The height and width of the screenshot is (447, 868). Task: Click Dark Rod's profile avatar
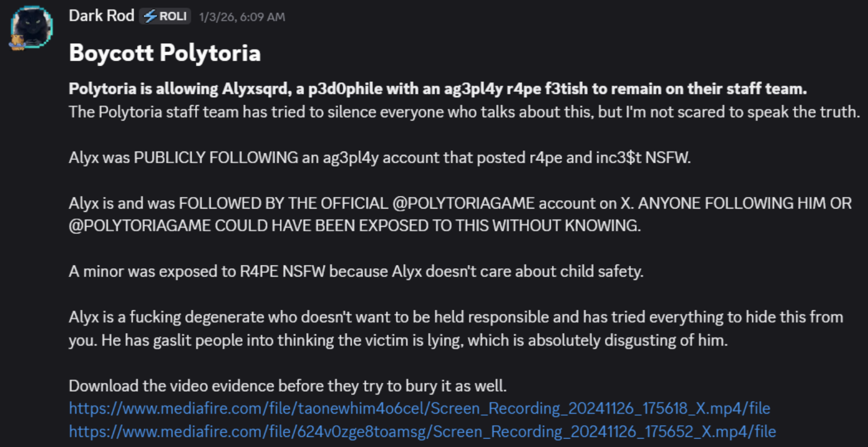[x=32, y=27]
